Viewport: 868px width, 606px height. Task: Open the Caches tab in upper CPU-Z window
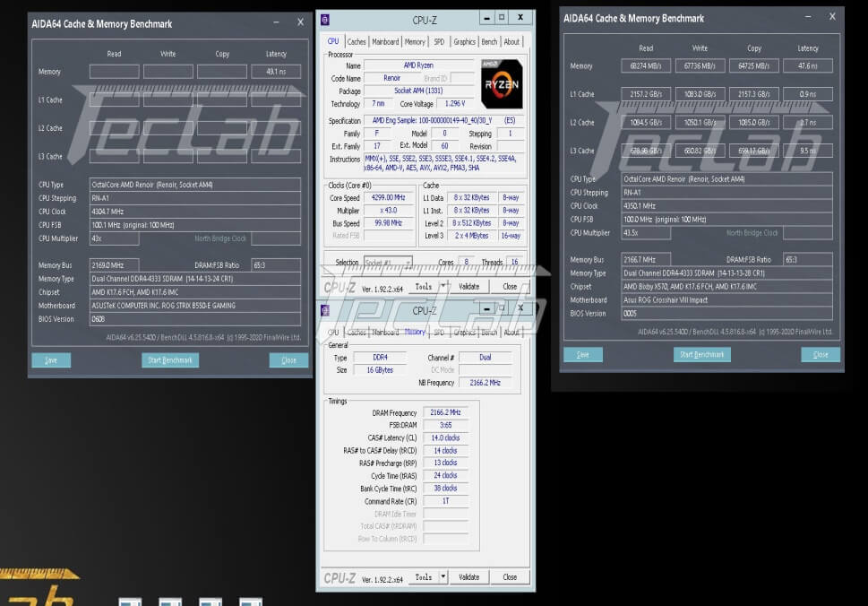point(357,41)
